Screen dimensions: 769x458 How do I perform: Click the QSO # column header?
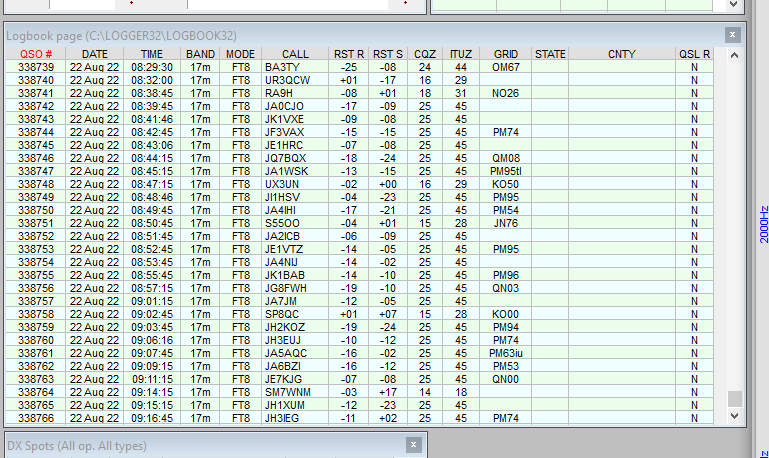(36, 54)
